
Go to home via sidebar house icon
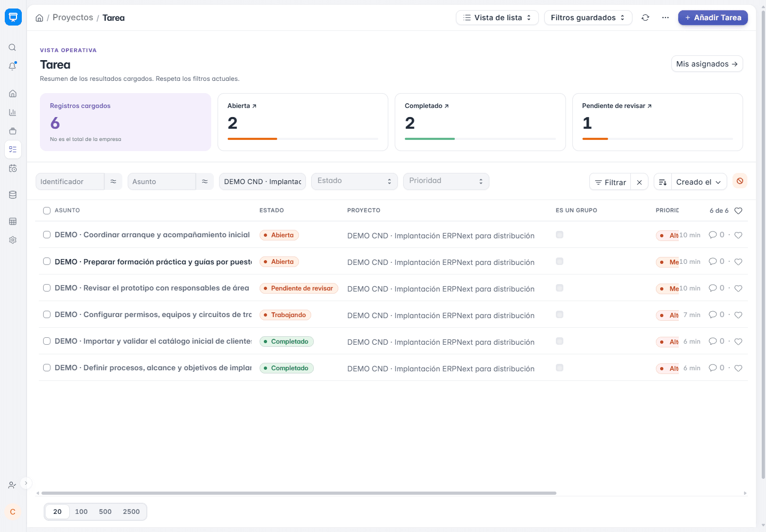pyautogui.click(x=13, y=94)
